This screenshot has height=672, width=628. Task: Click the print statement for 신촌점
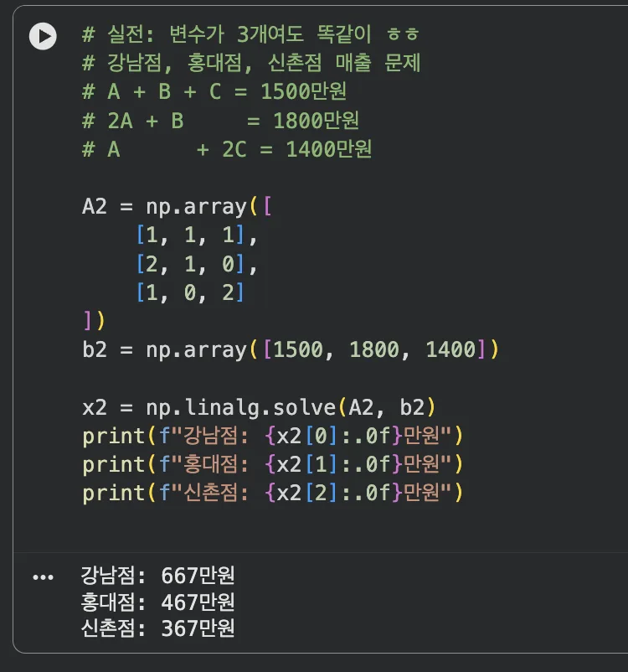[273, 493]
